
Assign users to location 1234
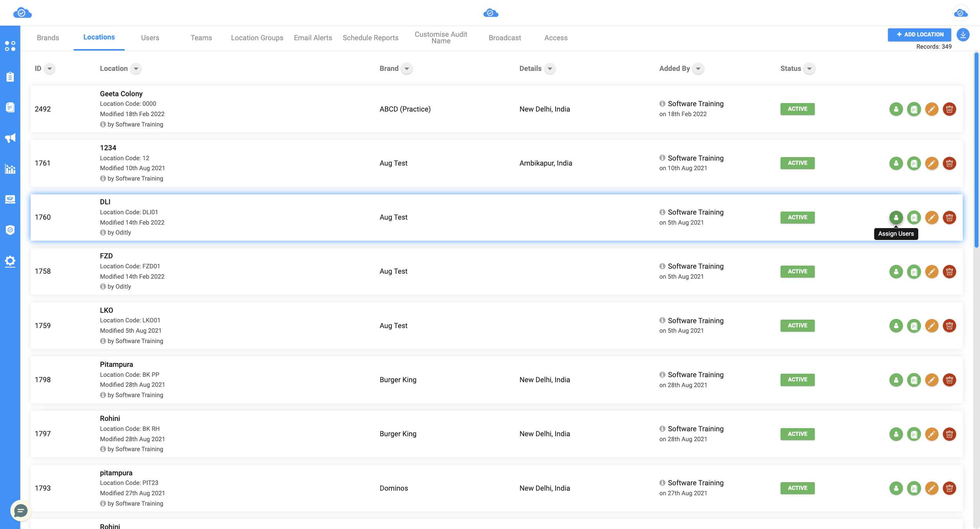(x=896, y=163)
